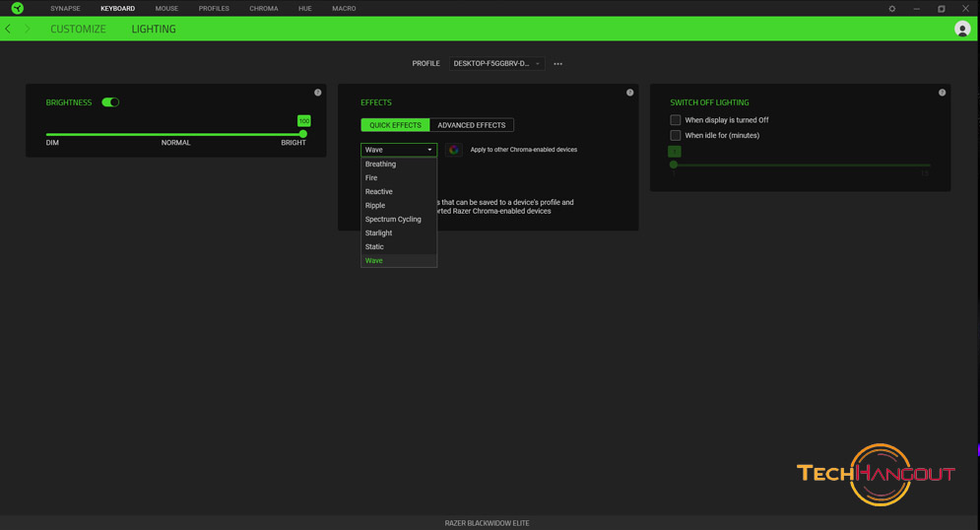
Task: Click the brightness slider handle
Action: coord(303,134)
